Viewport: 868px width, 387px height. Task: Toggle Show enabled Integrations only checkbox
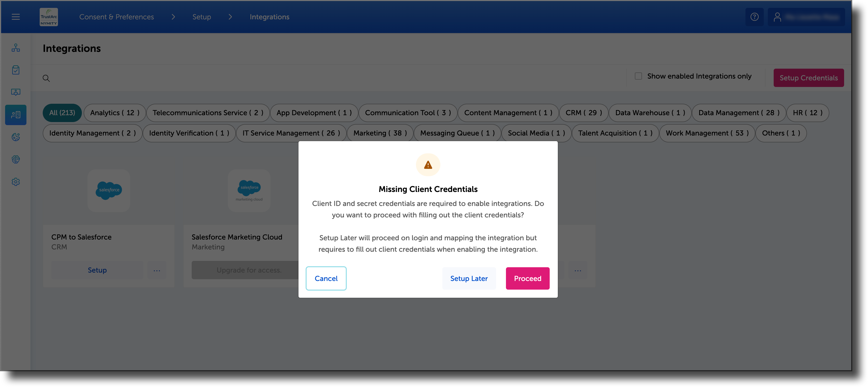click(638, 76)
